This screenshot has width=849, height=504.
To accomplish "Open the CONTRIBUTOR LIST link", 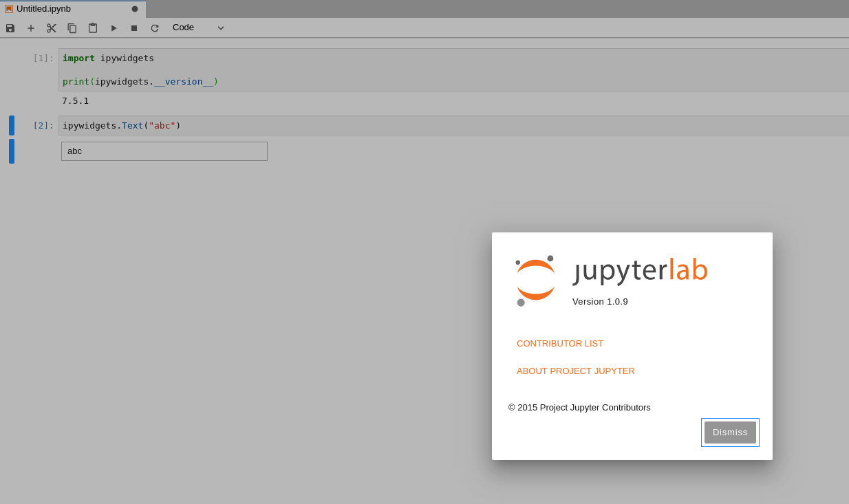I will [x=559, y=343].
